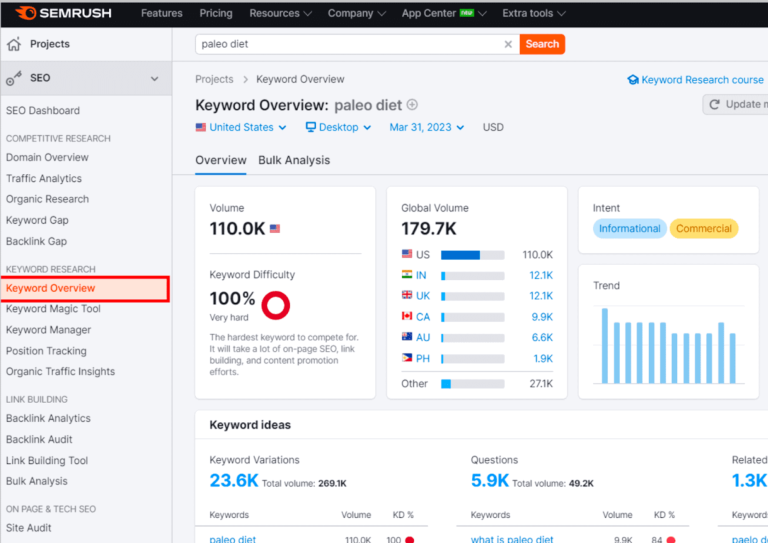The width and height of the screenshot is (768, 543).
Task: Click the Update metrics button
Action: 735,104
